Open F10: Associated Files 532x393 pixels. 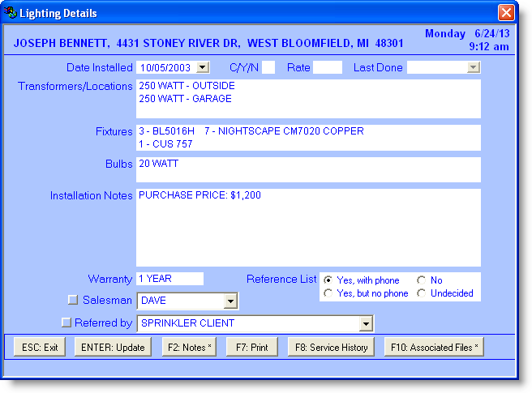434,348
